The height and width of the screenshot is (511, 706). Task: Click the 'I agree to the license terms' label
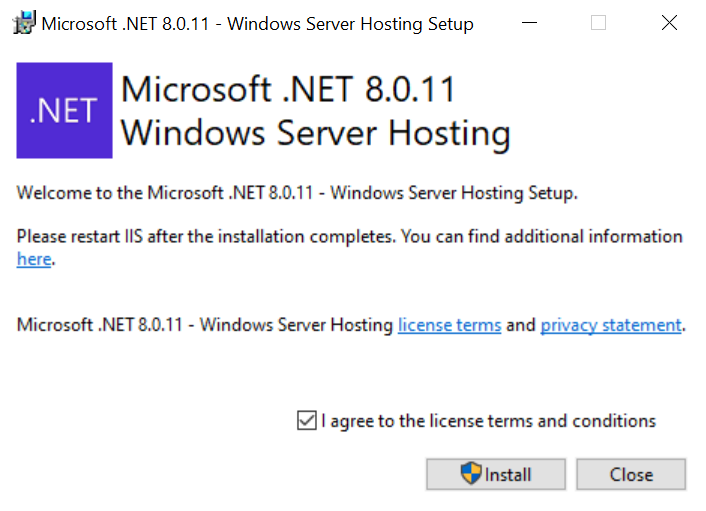point(488,421)
